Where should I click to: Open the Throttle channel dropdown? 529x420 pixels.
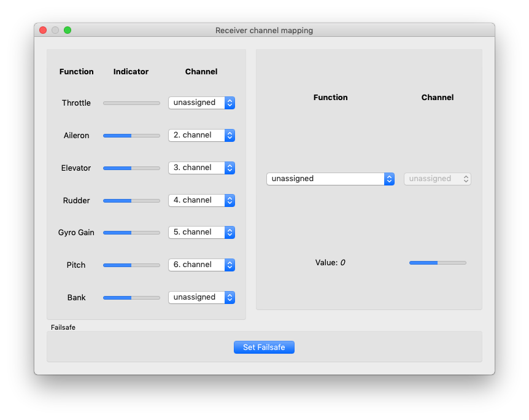(x=201, y=103)
